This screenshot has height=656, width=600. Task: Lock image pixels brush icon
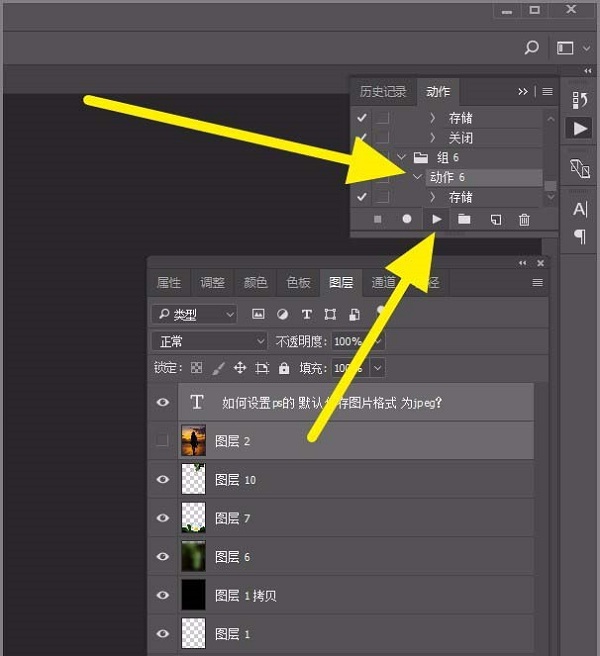coord(218,368)
